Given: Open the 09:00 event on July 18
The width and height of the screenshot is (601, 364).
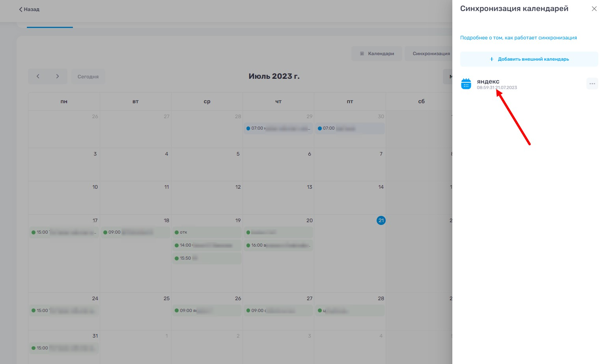Looking at the screenshot, I should tap(135, 232).
